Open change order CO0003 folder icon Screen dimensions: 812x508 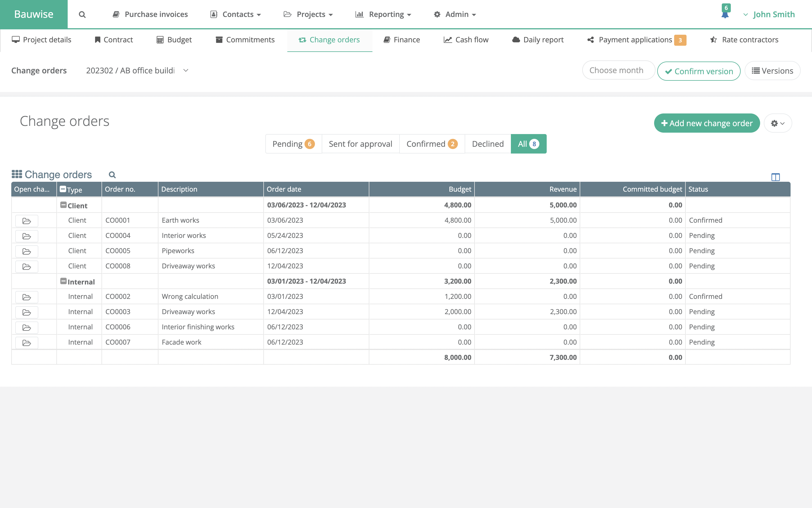27,312
